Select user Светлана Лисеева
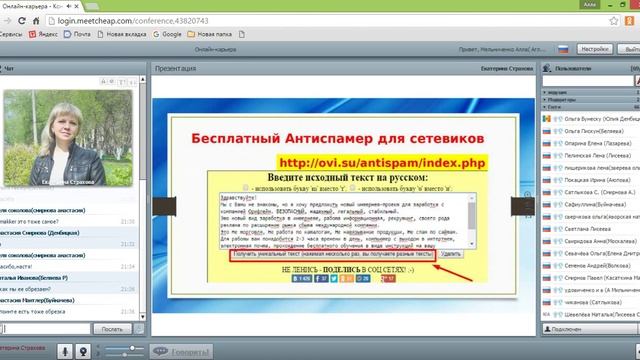640x360 pixels. 587,229
